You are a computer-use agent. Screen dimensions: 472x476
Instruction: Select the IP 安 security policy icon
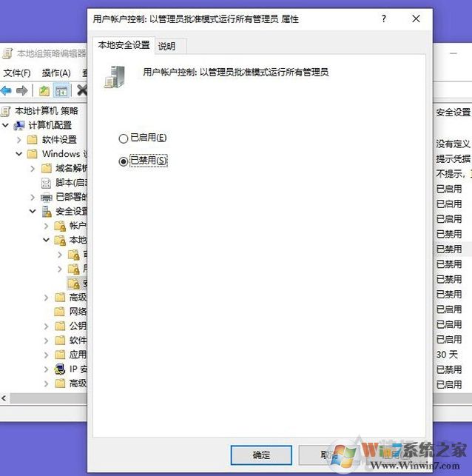pyautogui.click(x=60, y=369)
